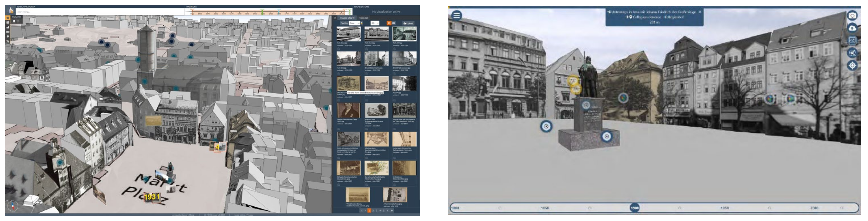Viewport: 868px width, 221px height.
Task: Open the items-per-page dropdown showing 20
Action: click(375, 23)
